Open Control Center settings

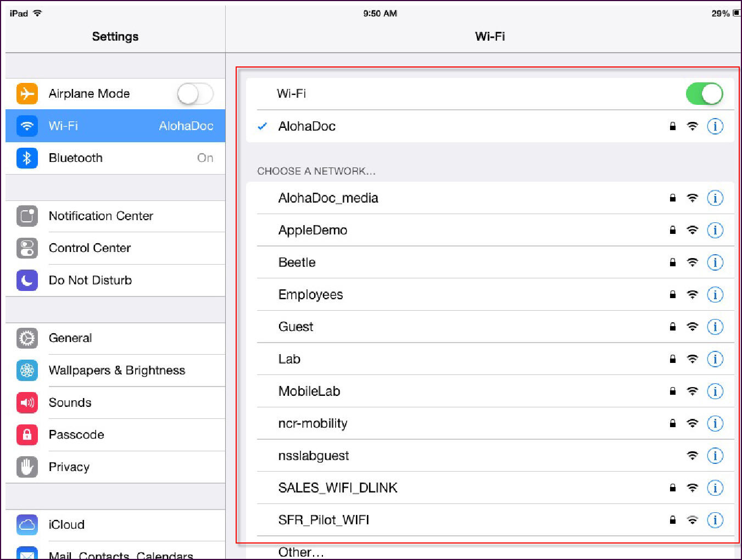click(x=115, y=248)
